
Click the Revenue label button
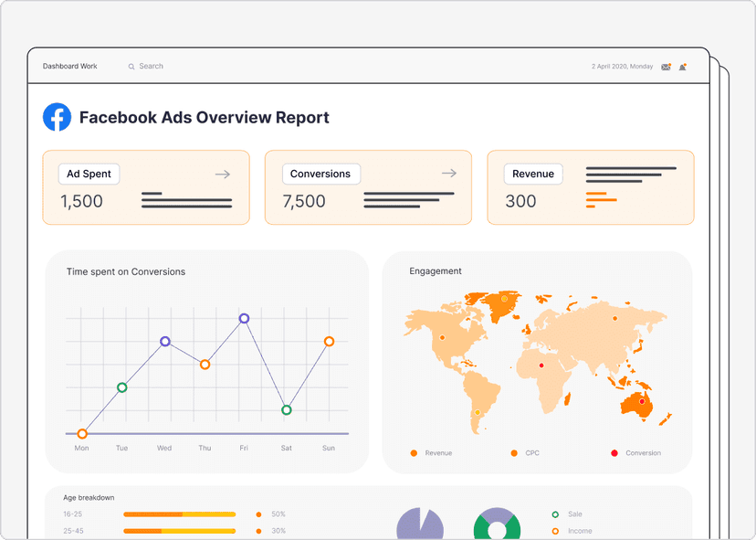point(533,174)
